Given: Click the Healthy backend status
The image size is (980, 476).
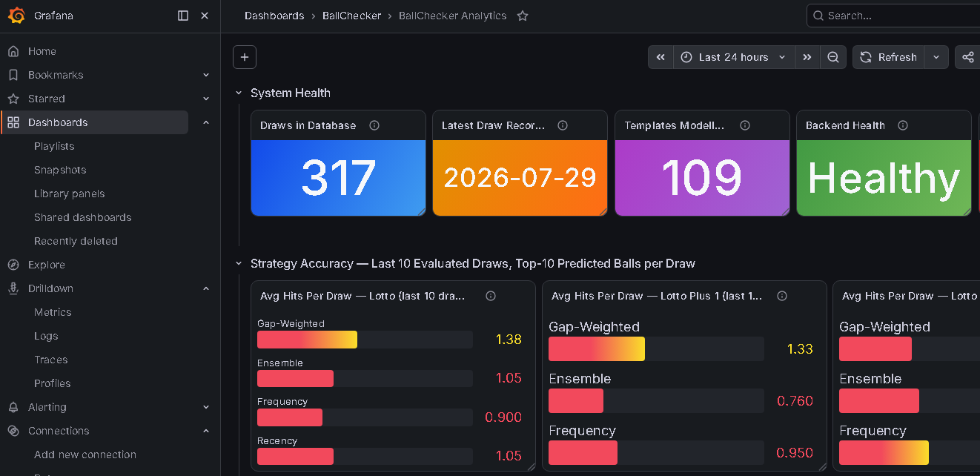Looking at the screenshot, I should [884, 178].
